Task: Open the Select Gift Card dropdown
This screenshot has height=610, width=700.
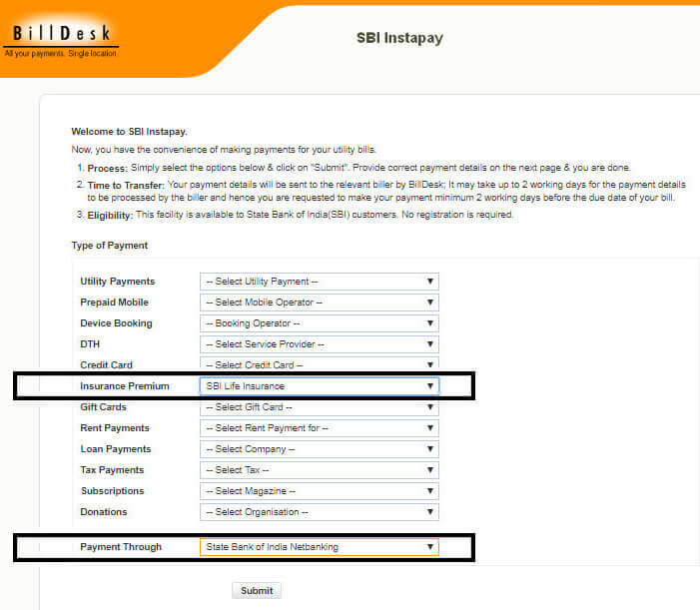Action: [x=320, y=407]
